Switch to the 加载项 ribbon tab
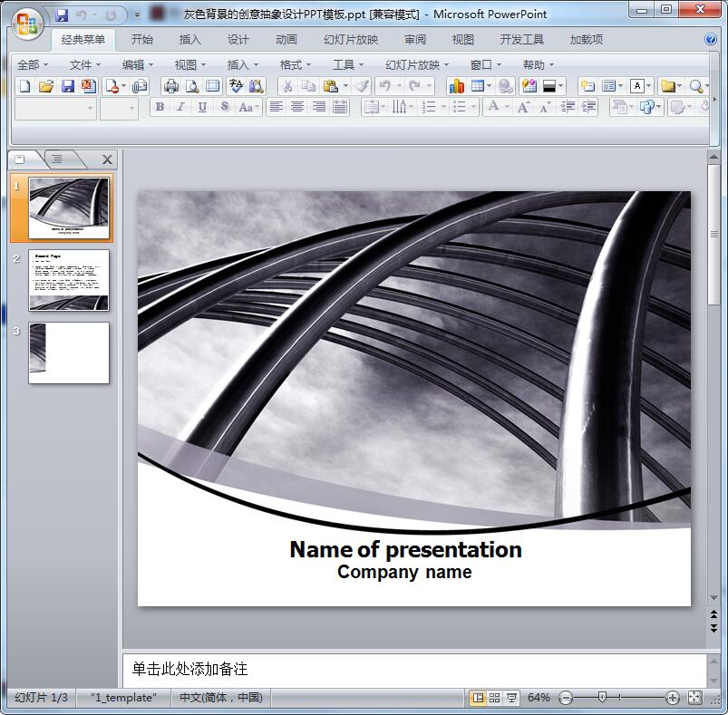Image resolution: width=728 pixels, height=715 pixels. point(587,40)
